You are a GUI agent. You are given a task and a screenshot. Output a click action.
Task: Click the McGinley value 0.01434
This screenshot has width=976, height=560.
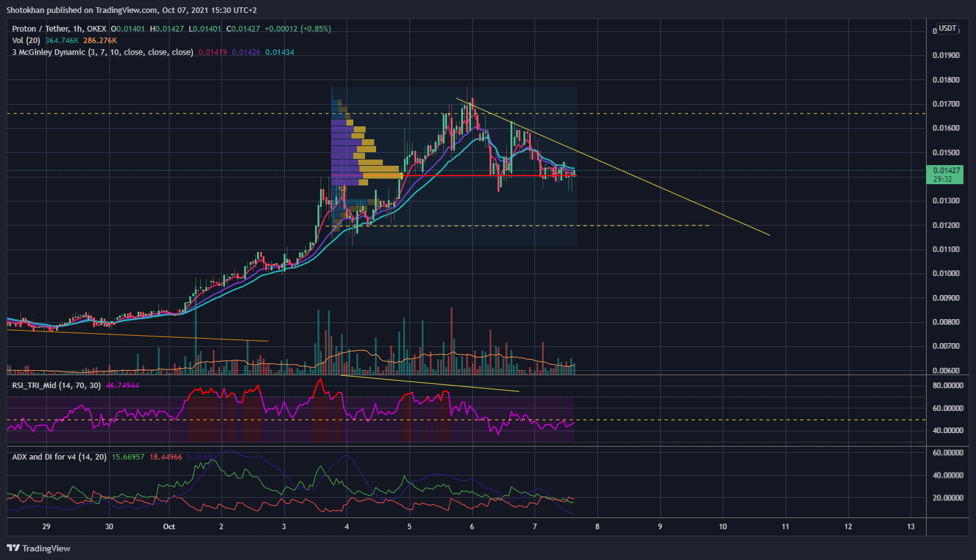(279, 52)
